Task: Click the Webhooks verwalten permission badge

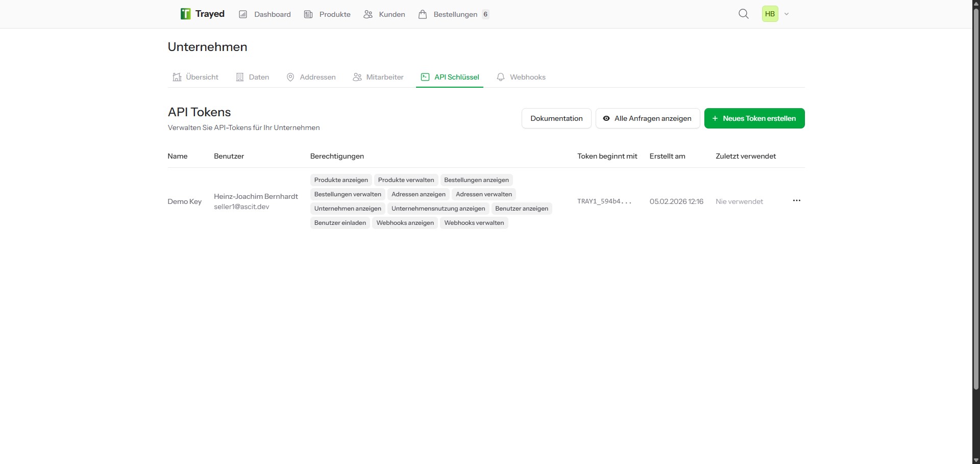Action: click(474, 223)
